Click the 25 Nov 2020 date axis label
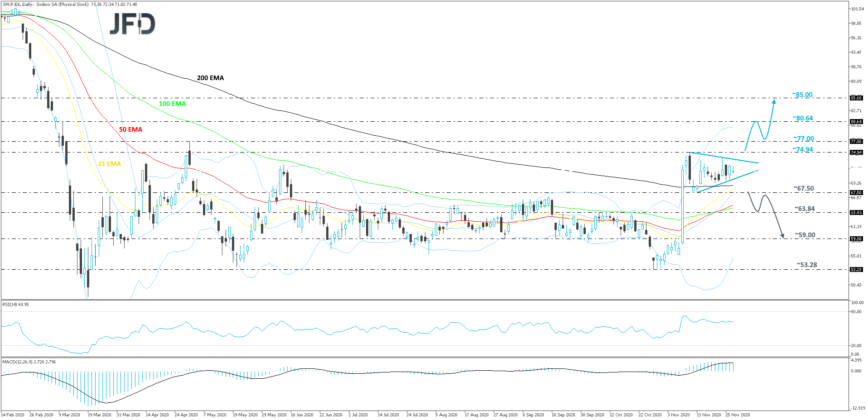The height and width of the screenshot is (420, 868). pos(738,415)
